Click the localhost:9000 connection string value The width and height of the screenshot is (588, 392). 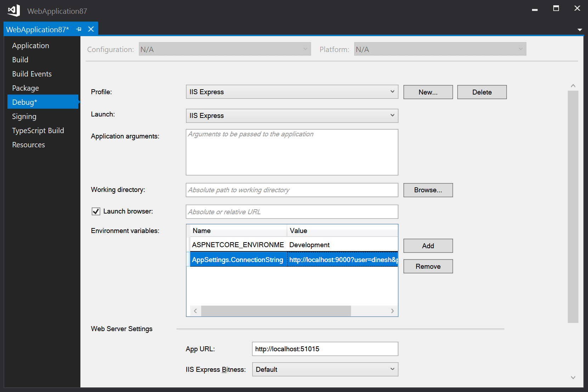342,260
